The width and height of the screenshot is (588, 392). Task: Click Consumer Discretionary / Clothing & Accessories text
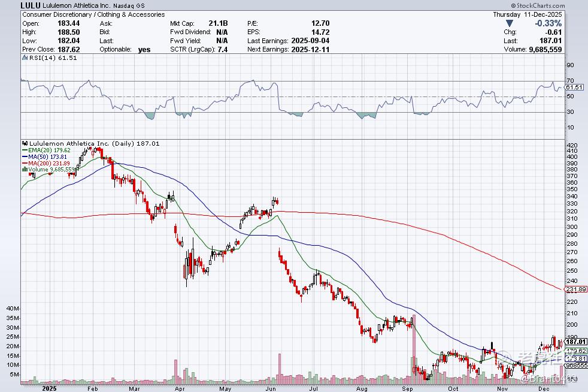[x=93, y=14]
